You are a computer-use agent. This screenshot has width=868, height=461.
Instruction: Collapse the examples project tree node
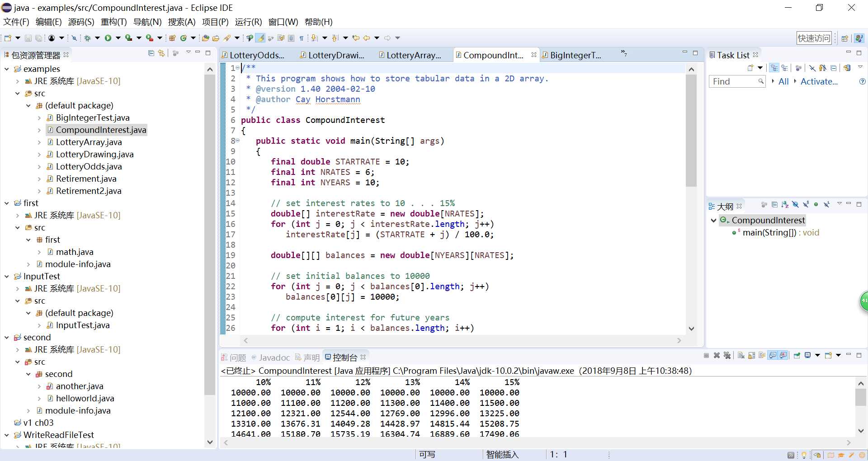pyautogui.click(x=7, y=69)
